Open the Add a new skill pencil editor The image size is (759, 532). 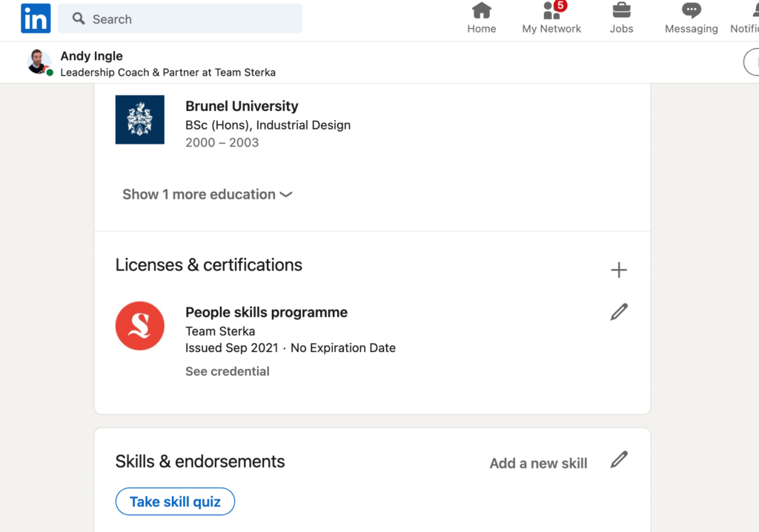[x=620, y=460]
